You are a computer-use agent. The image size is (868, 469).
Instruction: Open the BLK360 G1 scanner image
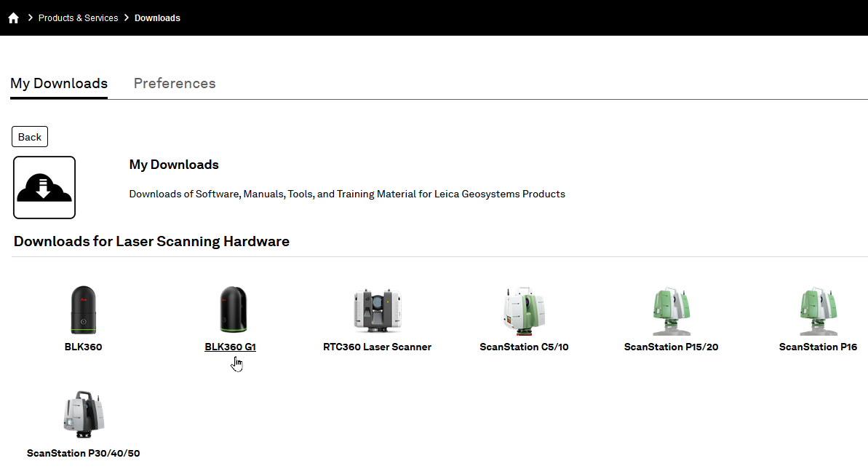coord(233,310)
